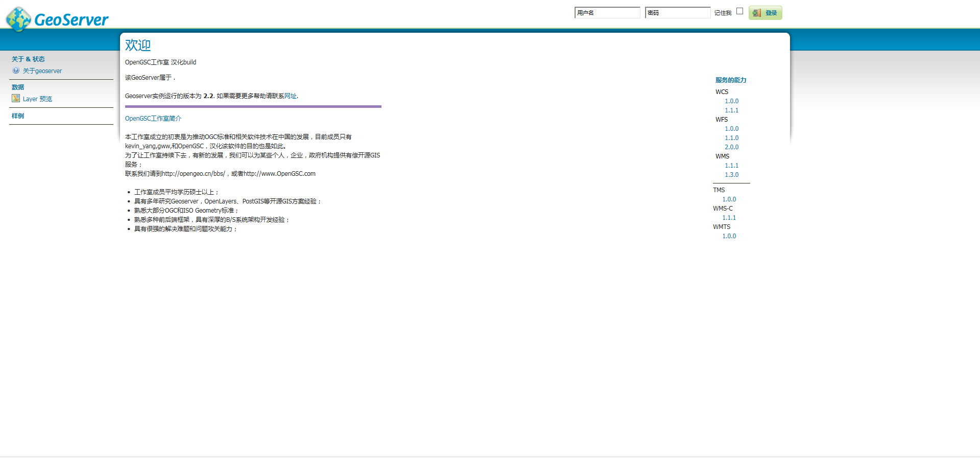Click the GeoServer logo
980x458 pixels.
click(x=57, y=19)
